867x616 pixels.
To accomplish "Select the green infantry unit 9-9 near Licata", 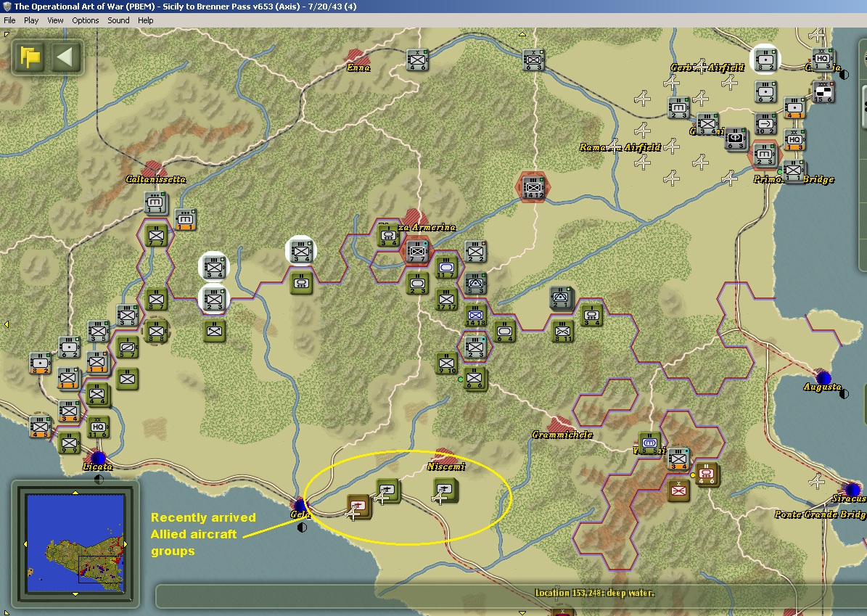I will (x=69, y=443).
